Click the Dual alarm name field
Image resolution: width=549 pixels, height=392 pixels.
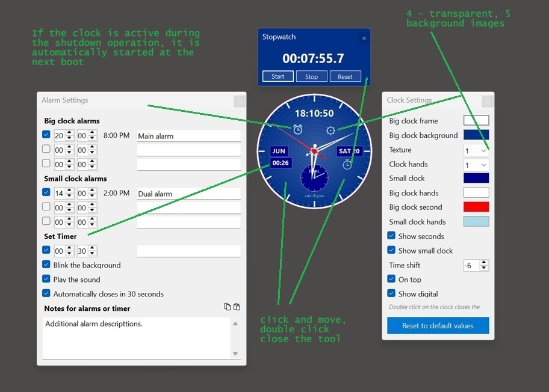189,194
